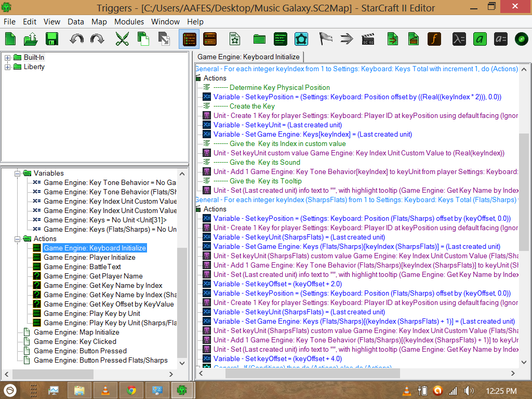The image size is (532, 399).
Task: Open Google Chrome from taskbar
Action: point(131,391)
